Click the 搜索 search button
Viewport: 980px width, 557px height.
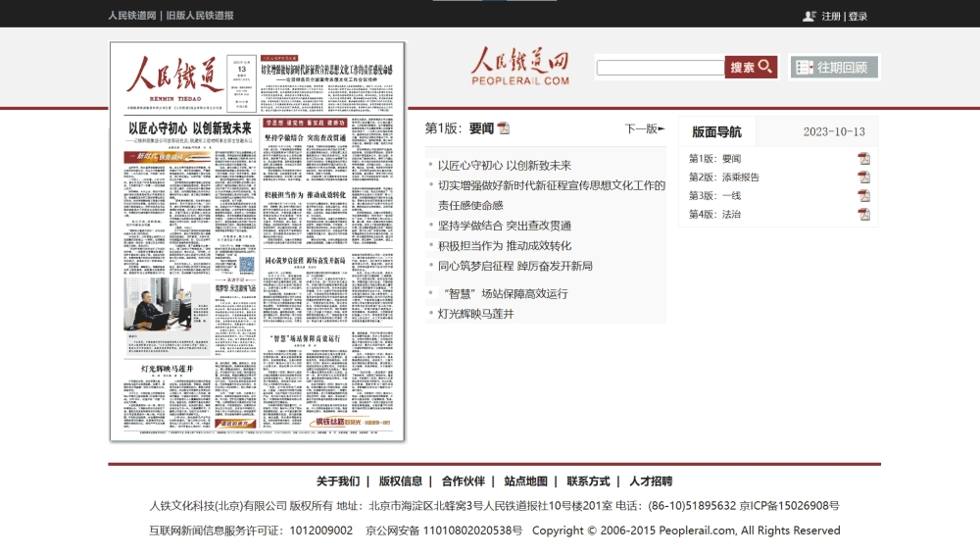751,67
